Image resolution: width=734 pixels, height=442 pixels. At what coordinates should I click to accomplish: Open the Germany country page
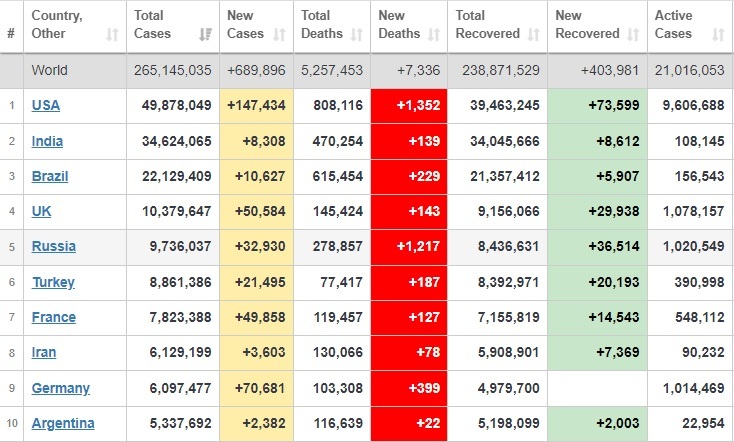click(x=61, y=388)
